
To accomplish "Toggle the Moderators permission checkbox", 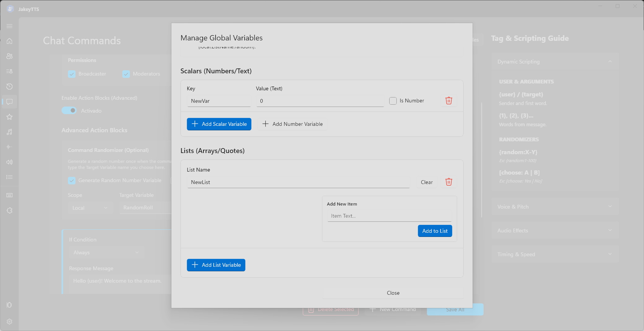I will (x=126, y=74).
